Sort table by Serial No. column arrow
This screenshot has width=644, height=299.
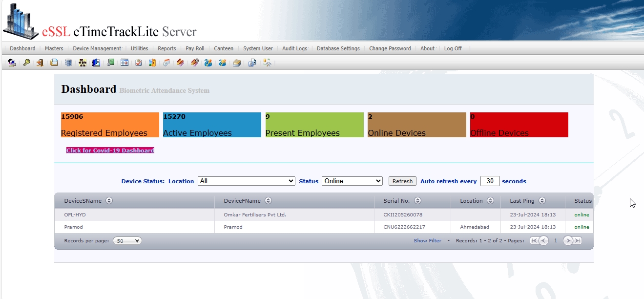(x=417, y=201)
